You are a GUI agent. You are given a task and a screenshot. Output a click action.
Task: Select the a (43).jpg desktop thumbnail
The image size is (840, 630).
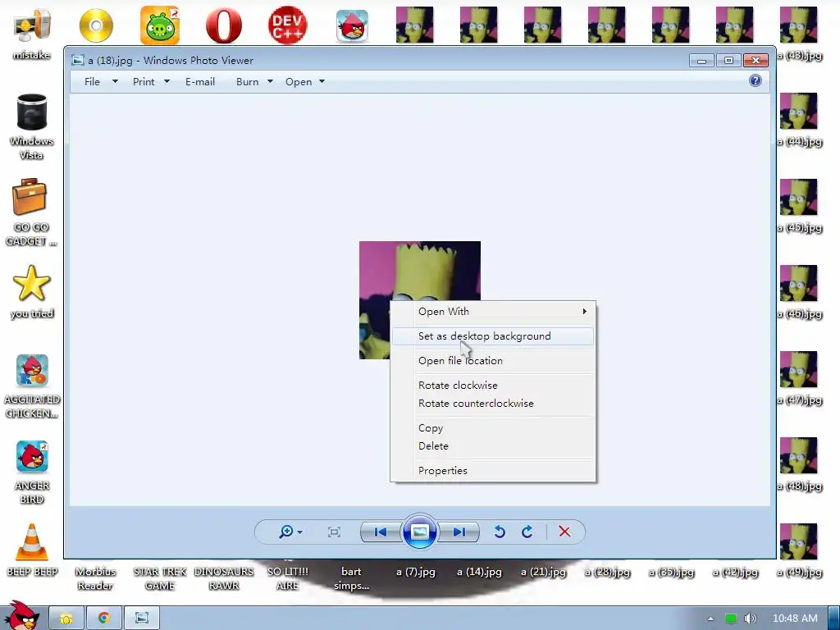coord(799,25)
